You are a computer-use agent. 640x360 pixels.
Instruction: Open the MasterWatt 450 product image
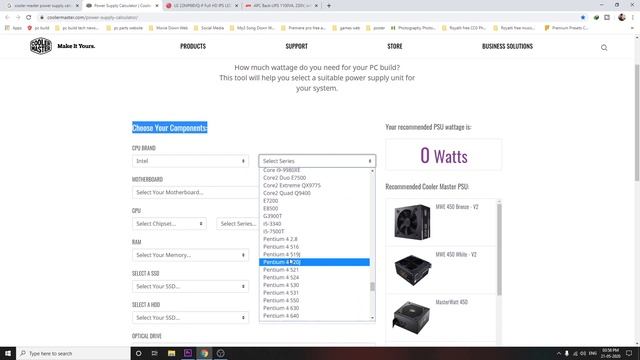tap(411, 318)
